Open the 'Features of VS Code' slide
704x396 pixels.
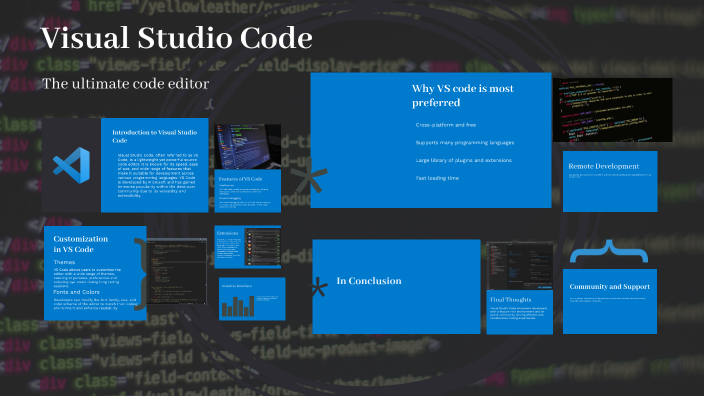248,191
